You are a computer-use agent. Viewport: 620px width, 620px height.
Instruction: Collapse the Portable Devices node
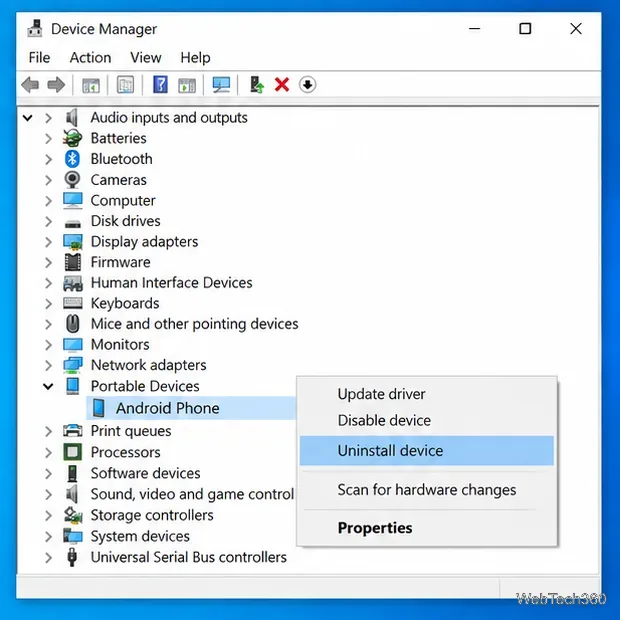tap(48, 386)
